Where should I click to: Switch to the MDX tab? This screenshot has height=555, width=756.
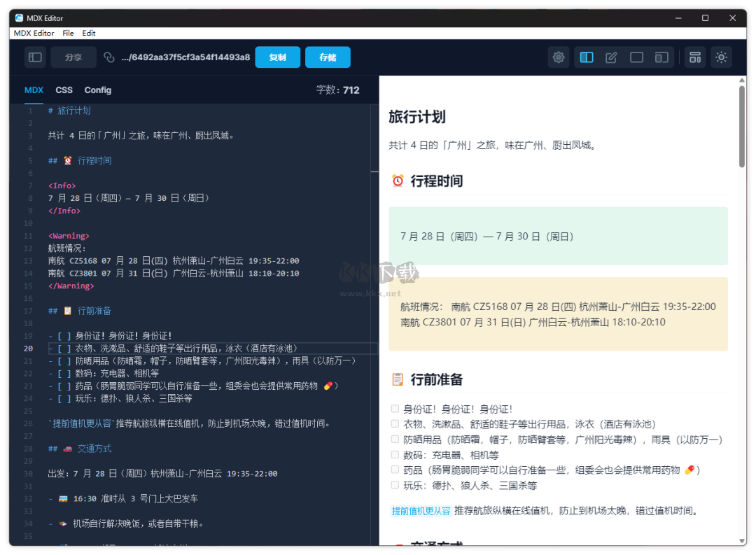click(34, 90)
